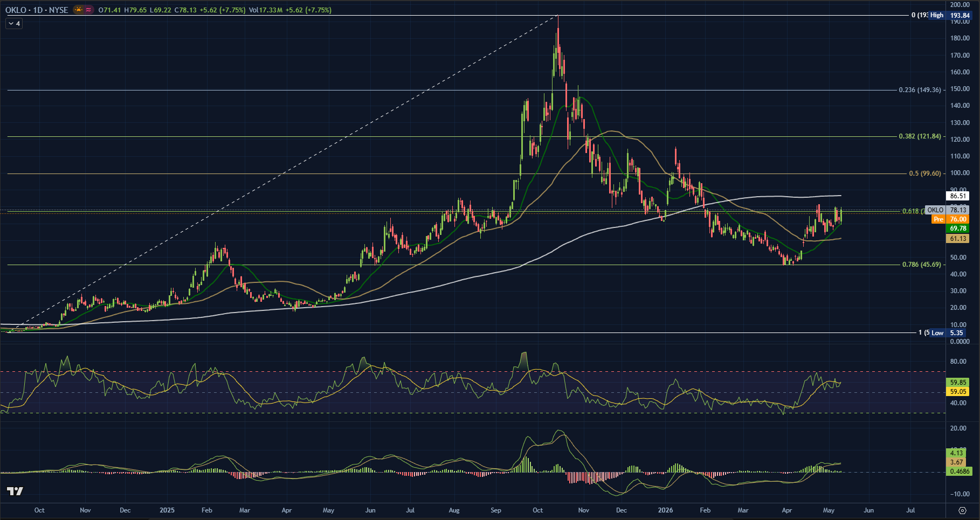
Task: Click the Low 5.35 price label
Action: (x=948, y=333)
